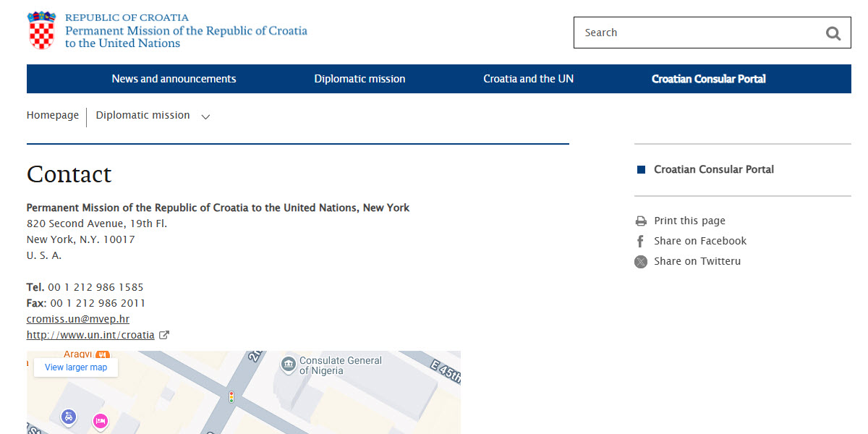Select the orange Aragvi restaurant marker on the map
This screenshot has height=434, width=868.
[x=101, y=354]
